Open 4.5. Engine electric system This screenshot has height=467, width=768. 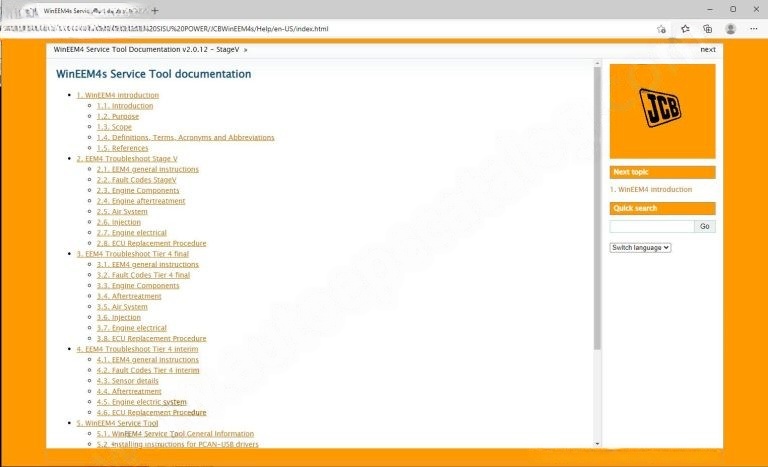(x=142, y=402)
